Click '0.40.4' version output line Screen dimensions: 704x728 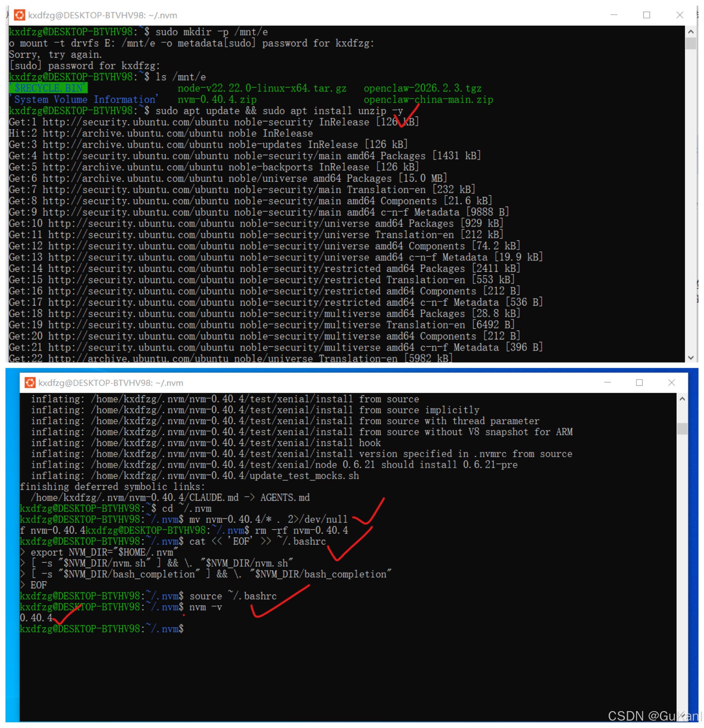tap(36, 618)
